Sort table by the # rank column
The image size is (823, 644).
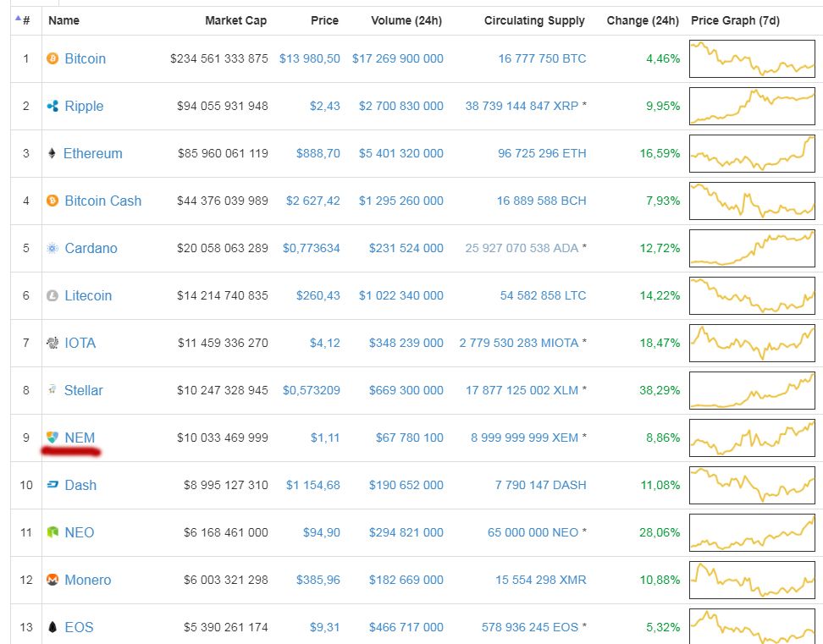[x=26, y=20]
